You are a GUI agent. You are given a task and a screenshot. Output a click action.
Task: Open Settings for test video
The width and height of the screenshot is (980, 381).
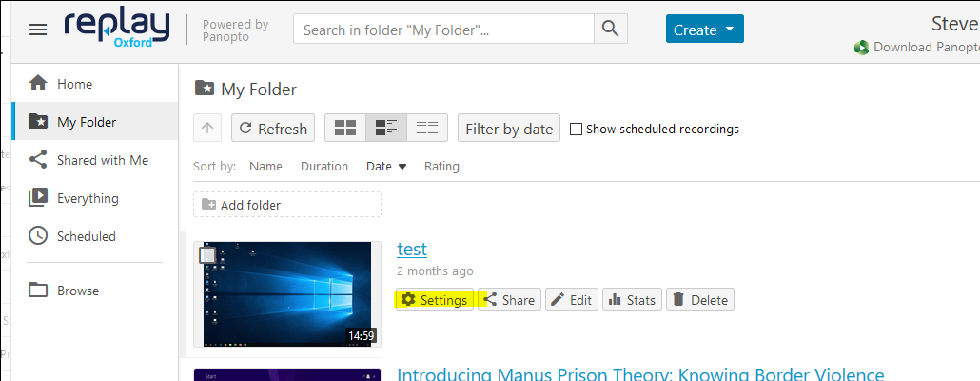(435, 300)
